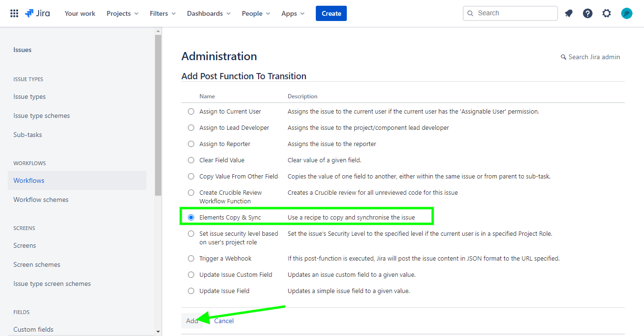The width and height of the screenshot is (644, 336).
Task: Select the Assign to Current User radio button
Action: tap(191, 112)
